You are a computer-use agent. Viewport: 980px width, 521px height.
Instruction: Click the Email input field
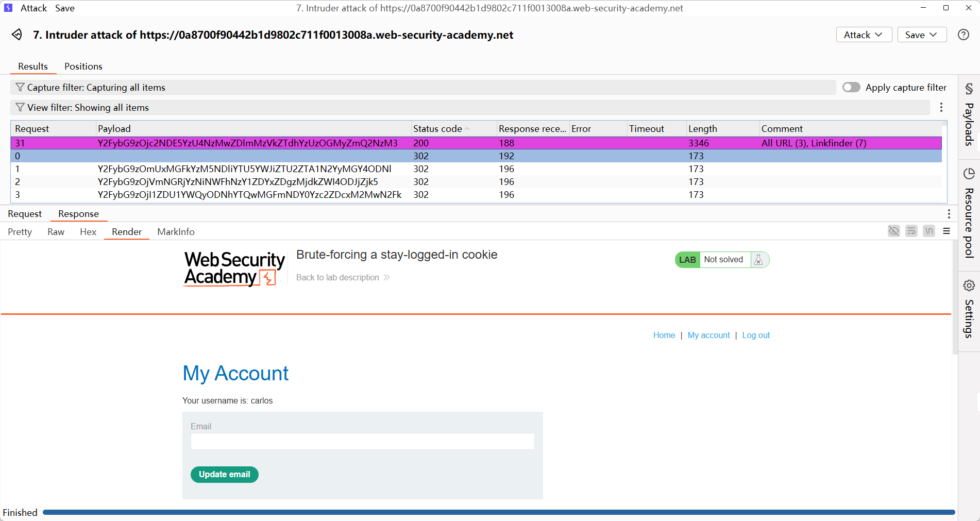pyautogui.click(x=362, y=441)
